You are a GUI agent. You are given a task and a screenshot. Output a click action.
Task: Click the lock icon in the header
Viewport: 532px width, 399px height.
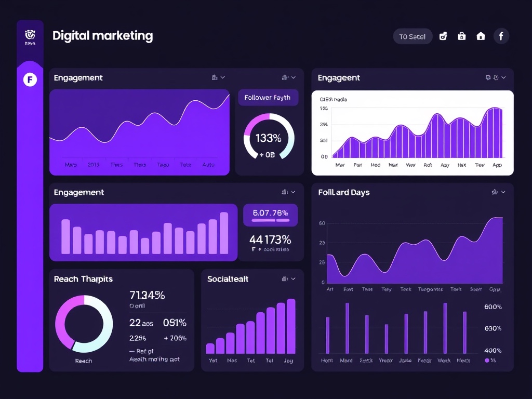(x=461, y=36)
